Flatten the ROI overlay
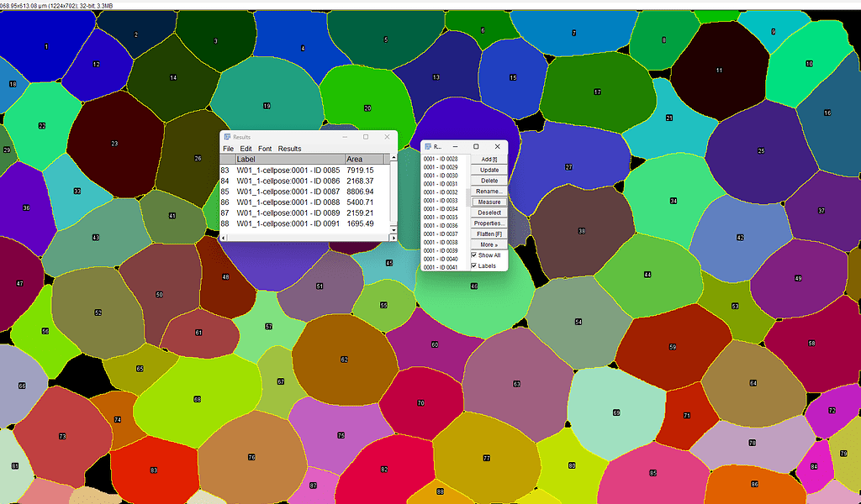The image size is (861, 504). coord(488,234)
